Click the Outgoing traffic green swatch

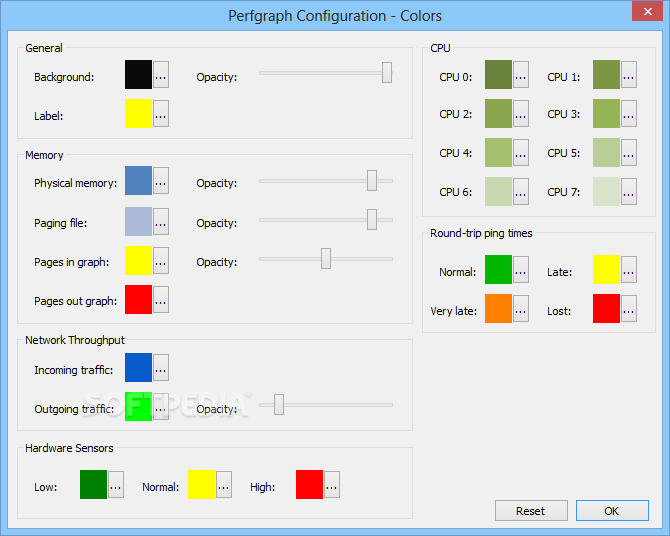tap(138, 406)
